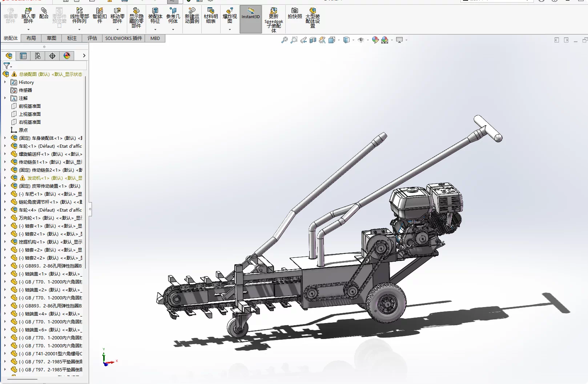Switch to 标注 tab
Screen dimensions: 588x384
coord(72,38)
